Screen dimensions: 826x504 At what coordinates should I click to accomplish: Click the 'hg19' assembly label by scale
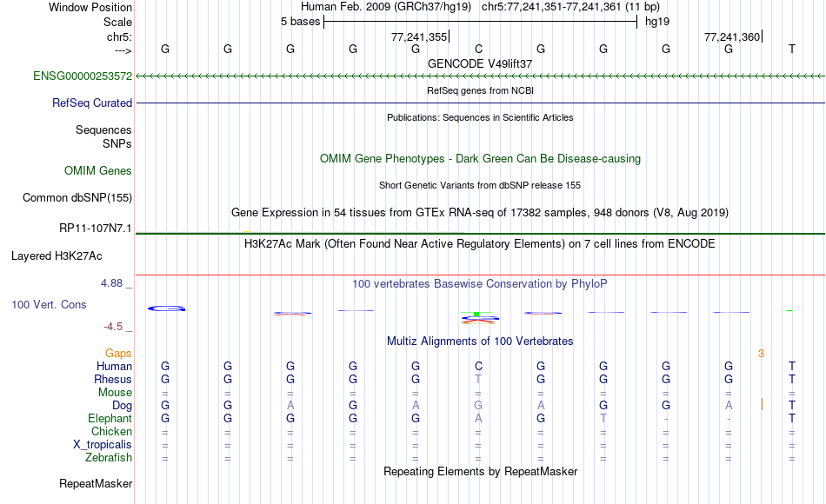pyautogui.click(x=657, y=22)
